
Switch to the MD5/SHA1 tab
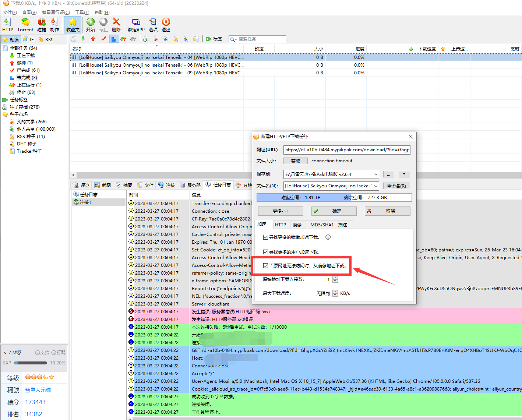(x=322, y=225)
